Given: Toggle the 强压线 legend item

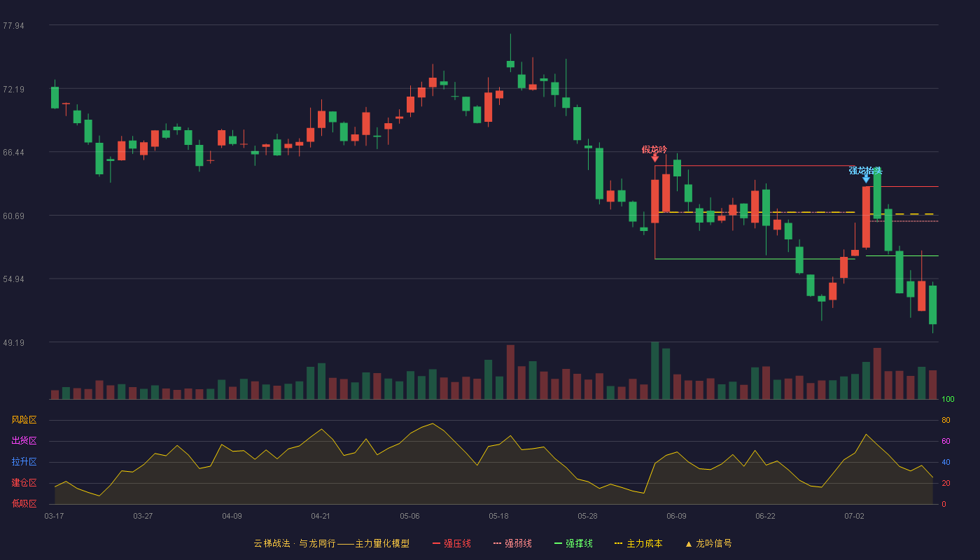Looking at the screenshot, I should click(x=451, y=543).
